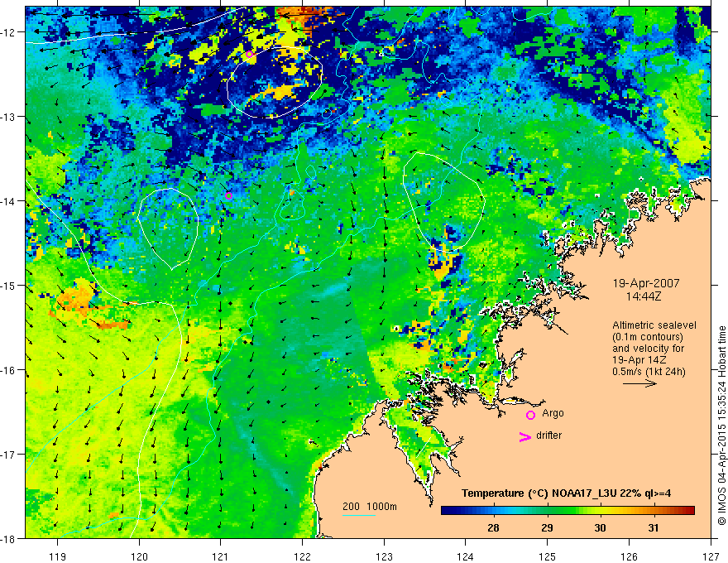
Task: Select the Argo float marker near 14°S
Action: (x=228, y=195)
